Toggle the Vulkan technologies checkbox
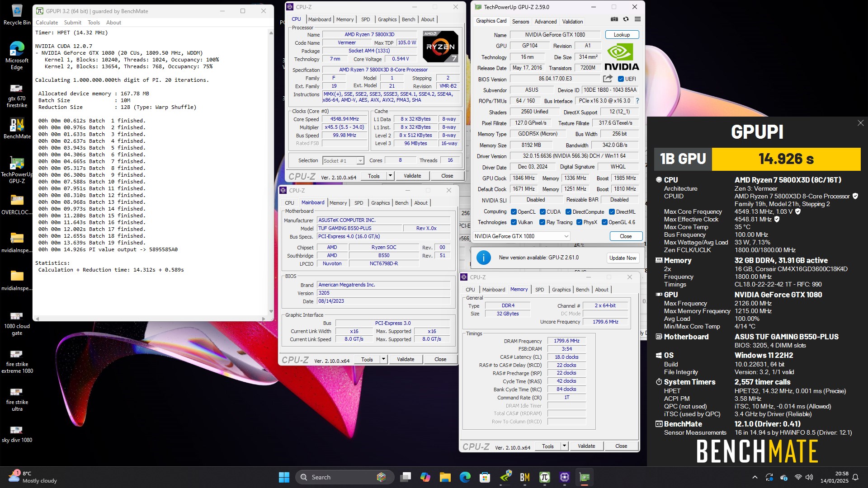This screenshot has height=488, width=868. coord(514,222)
